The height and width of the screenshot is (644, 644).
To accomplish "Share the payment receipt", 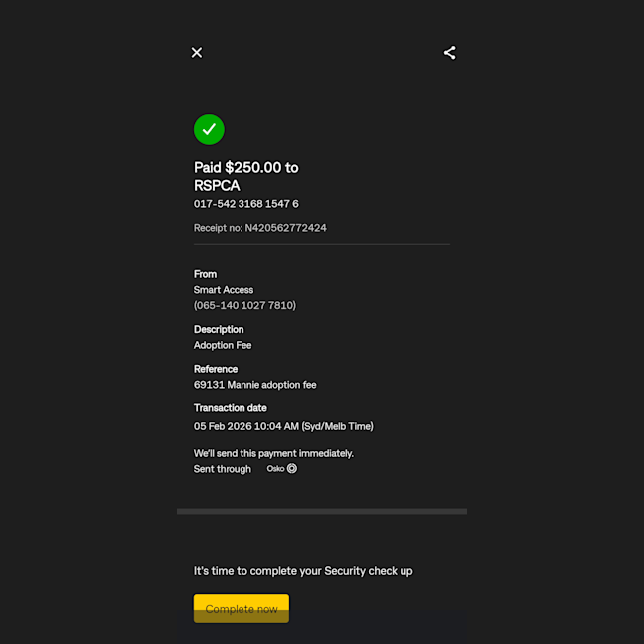I will coord(450,52).
